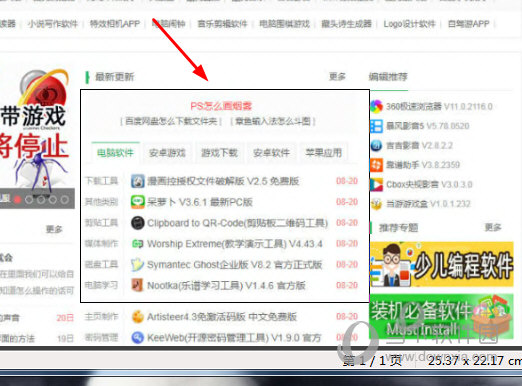Open the 小说写作软件 top link
522x386 pixels.
coord(53,24)
